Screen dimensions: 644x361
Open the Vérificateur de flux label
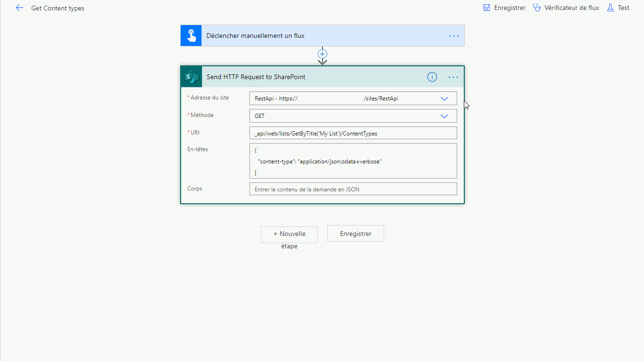pyautogui.click(x=572, y=8)
